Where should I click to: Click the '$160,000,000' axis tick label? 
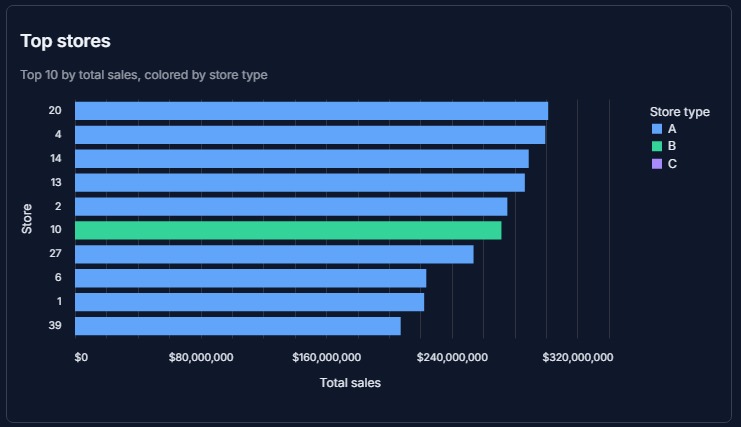(x=327, y=358)
